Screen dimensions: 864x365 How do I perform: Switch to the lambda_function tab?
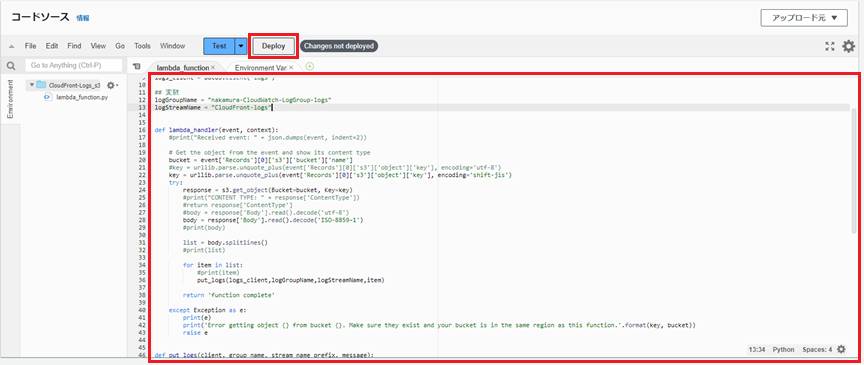182,68
